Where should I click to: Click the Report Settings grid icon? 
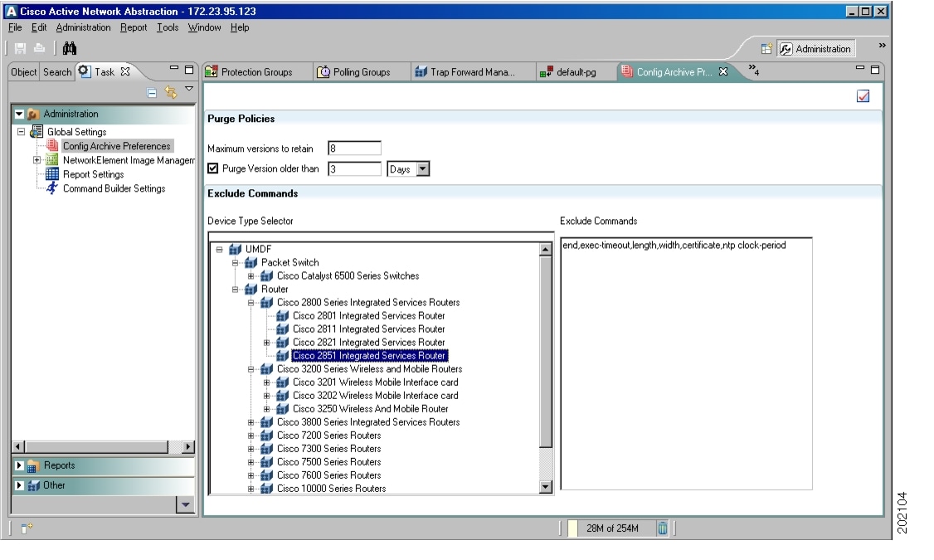click(52, 174)
